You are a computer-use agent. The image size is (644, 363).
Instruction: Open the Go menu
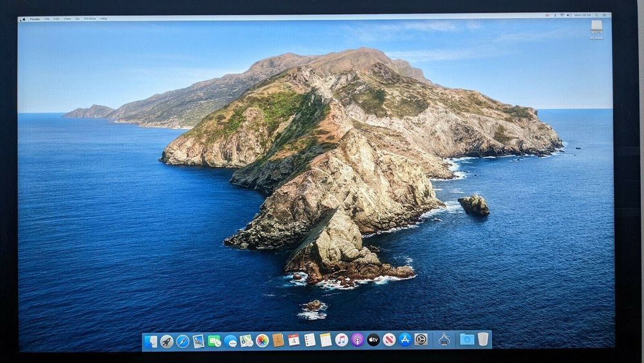[77, 19]
